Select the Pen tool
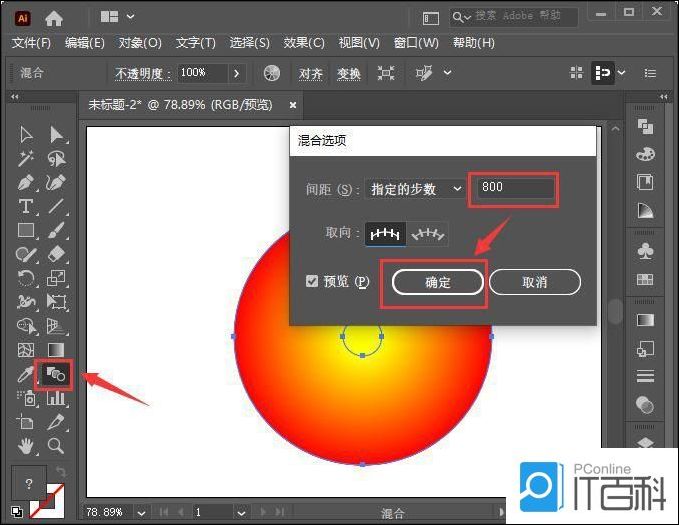Viewport: 679px width, 525px height. point(26,182)
